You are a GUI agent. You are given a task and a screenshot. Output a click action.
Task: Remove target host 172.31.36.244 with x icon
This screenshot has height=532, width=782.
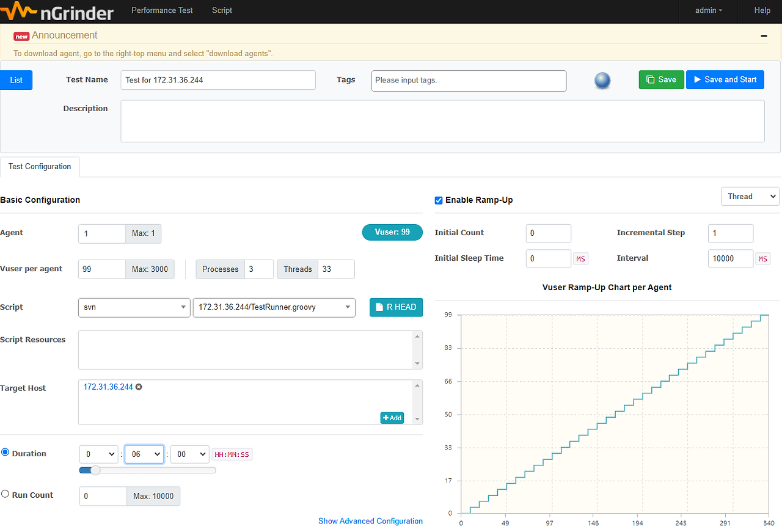[x=139, y=387]
